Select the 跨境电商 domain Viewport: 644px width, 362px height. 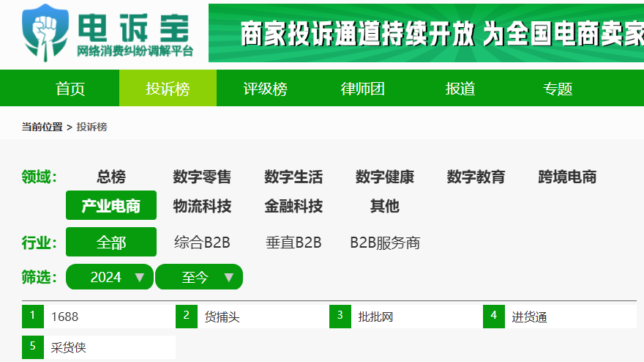tap(567, 177)
